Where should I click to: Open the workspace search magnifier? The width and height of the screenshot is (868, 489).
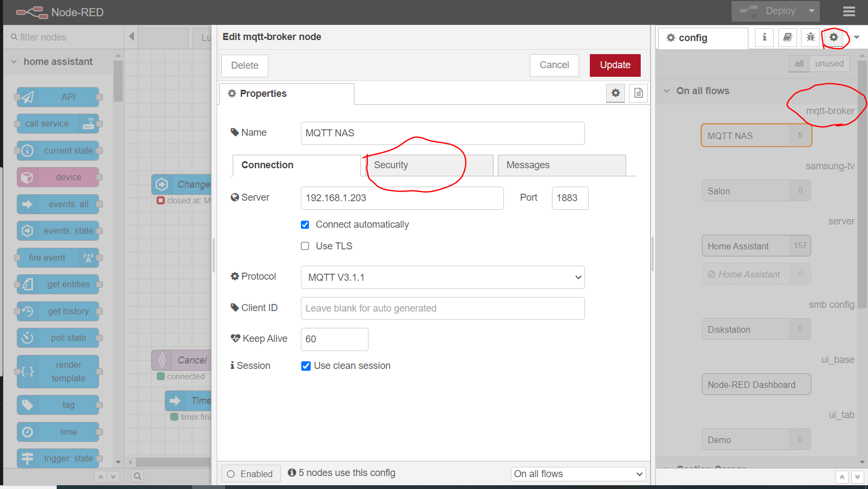point(137,476)
